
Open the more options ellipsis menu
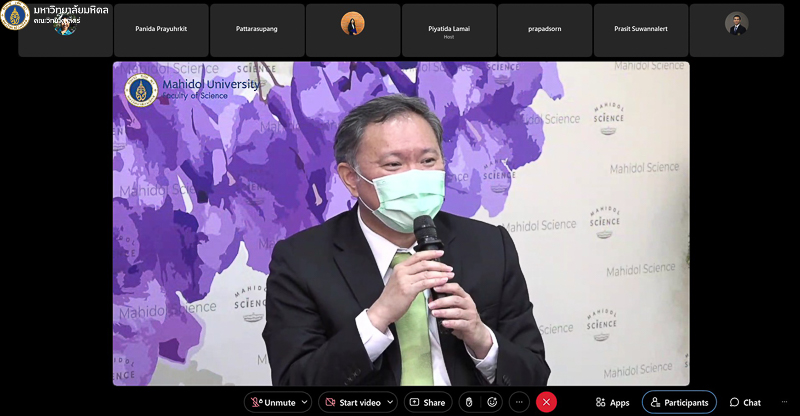point(519,402)
